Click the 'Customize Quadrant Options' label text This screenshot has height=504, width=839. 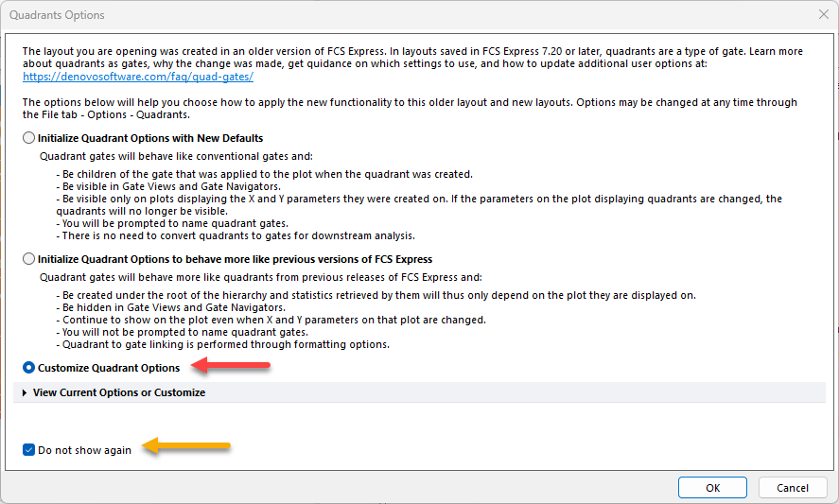coord(109,368)
